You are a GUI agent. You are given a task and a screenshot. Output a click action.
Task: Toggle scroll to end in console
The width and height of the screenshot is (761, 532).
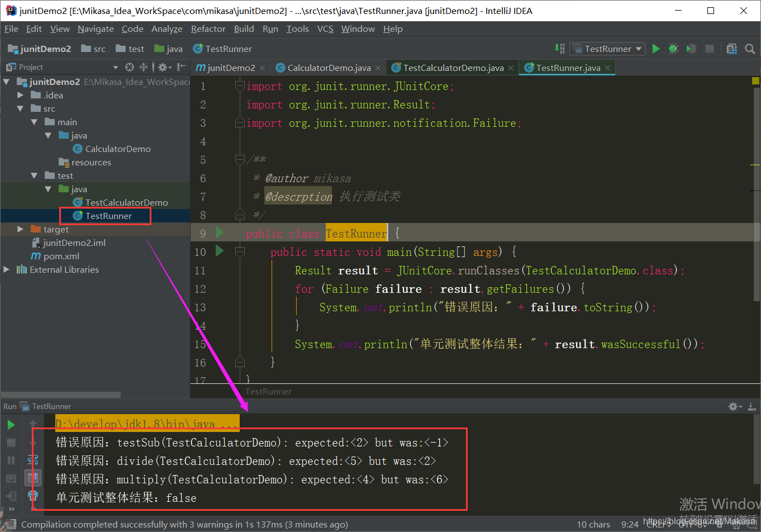click(33, 478)
